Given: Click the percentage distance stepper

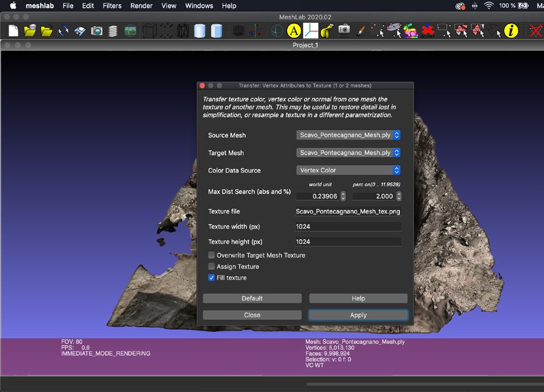Looking at the screenshot, I should [399, 196].
